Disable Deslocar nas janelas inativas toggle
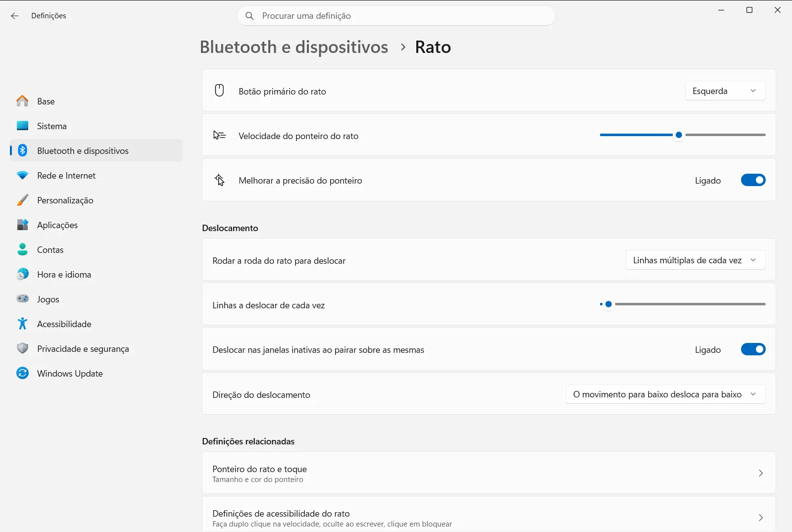Screen dimensions: 792x532 point(753,349)
